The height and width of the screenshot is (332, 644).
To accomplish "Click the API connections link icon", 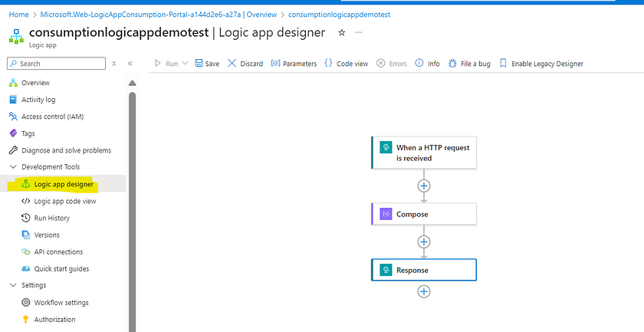I will click(x=26, y=251).
